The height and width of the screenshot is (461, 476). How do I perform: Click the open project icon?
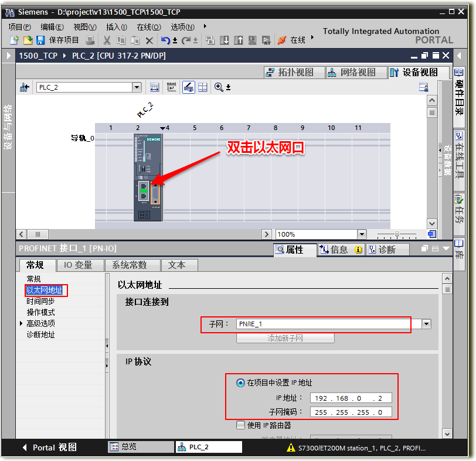28,40
